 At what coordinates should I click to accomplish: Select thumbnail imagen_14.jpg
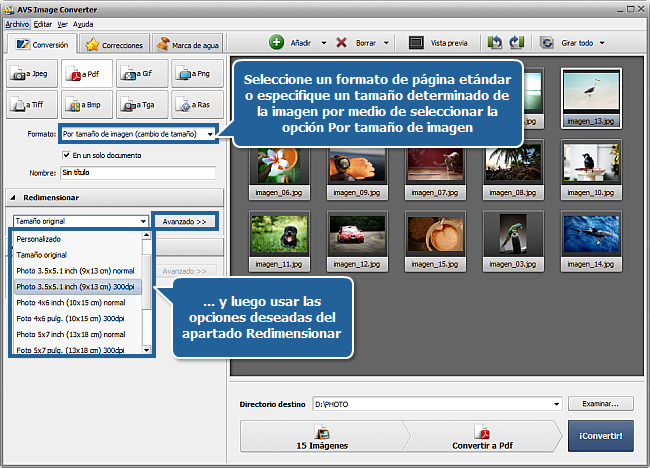click(591, 242)
